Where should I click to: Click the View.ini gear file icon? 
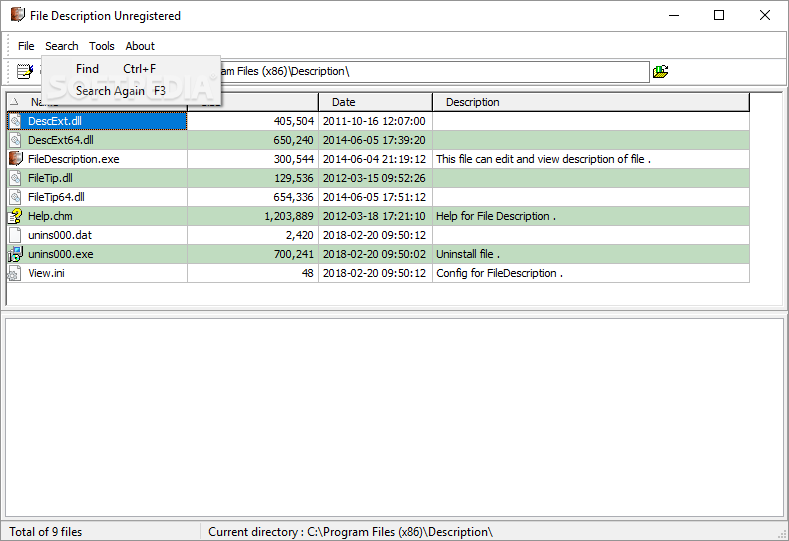pos(14,273)
